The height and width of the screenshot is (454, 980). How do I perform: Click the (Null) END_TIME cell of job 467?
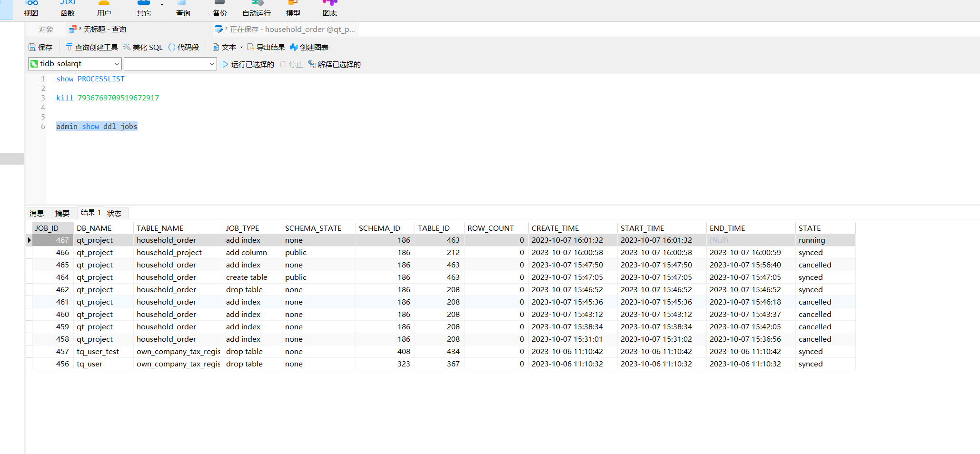click(751, 240)
